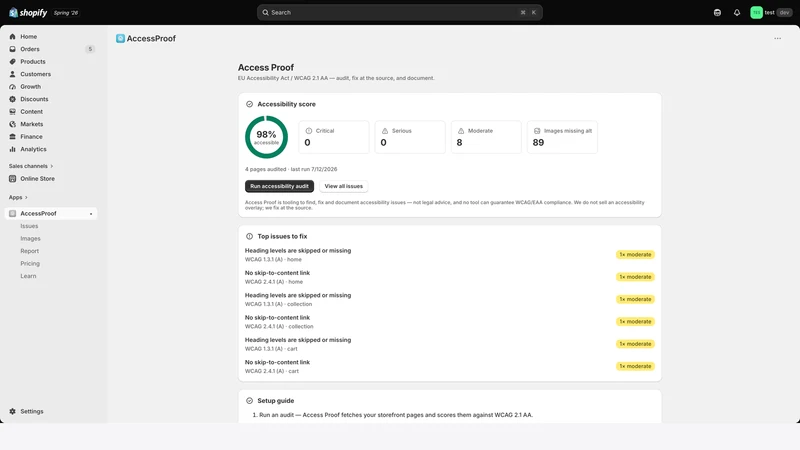Click the Setup guide check icon
This screenshot has width=800, height=450.
tap(249, 401)
